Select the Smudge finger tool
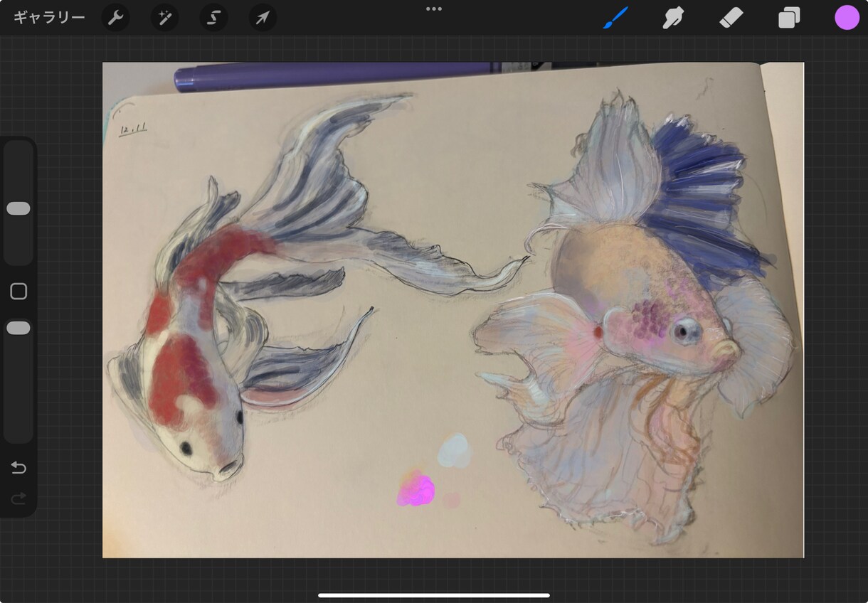The image size is (868, 603). [673, 18]
